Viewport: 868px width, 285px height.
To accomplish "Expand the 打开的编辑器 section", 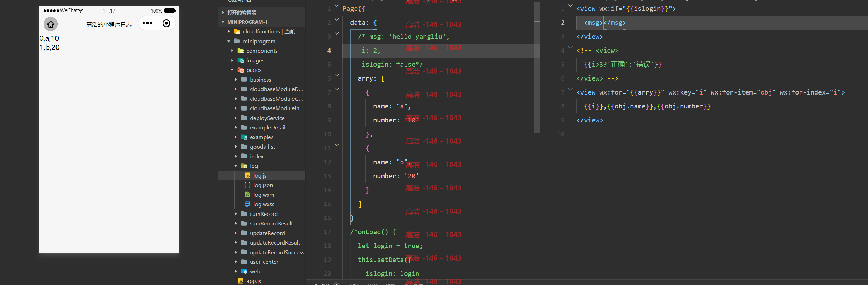I will [x=223, y=12].
